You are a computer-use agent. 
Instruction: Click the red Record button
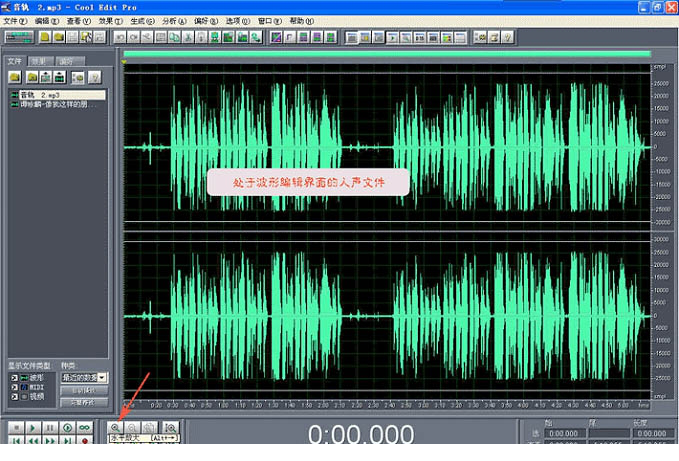point(84,440)
